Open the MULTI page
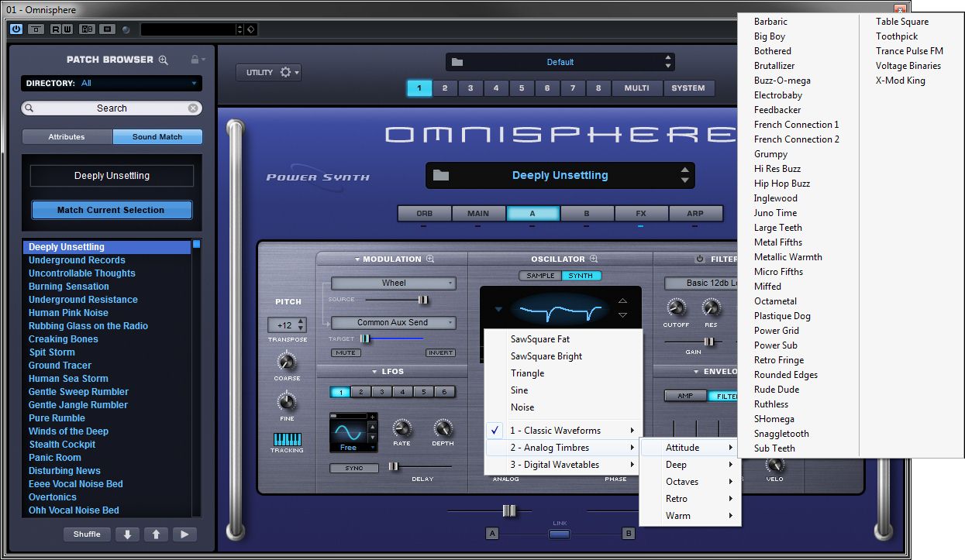This screenshot has width=965, height=560. (636, 88)
